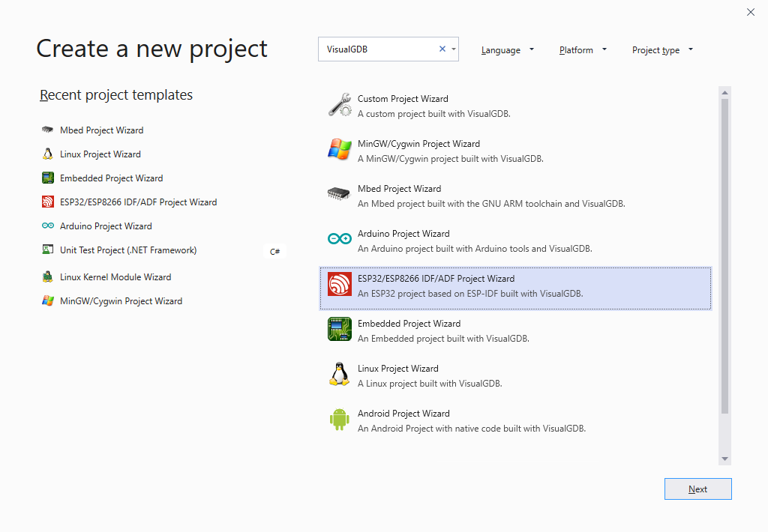This screenshot has width=768, height=532.
Task: Click the small red ESP32 icon in recent templates
Action: click(47, 202)
